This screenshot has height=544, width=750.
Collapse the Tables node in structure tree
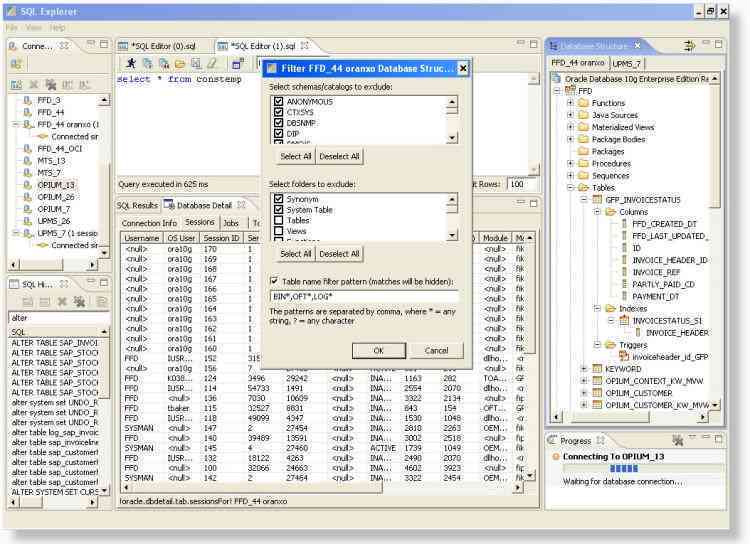point(570,188)
